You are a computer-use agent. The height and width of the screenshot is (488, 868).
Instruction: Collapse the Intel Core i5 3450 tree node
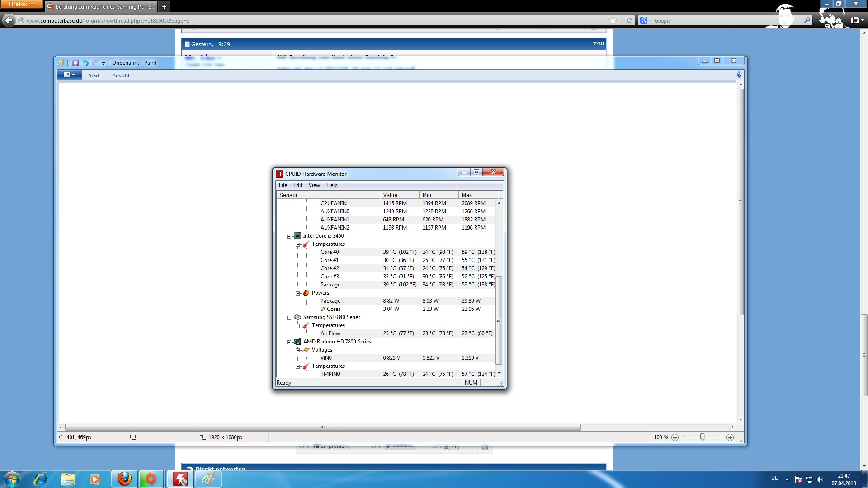coord(289,236)
